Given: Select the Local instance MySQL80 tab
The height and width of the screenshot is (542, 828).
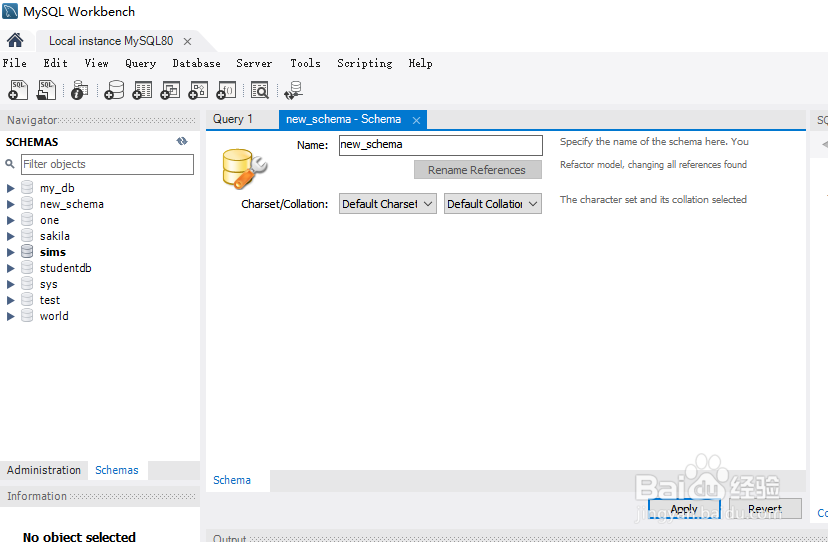Looking at the screenshot, I should tap(111, 41).
